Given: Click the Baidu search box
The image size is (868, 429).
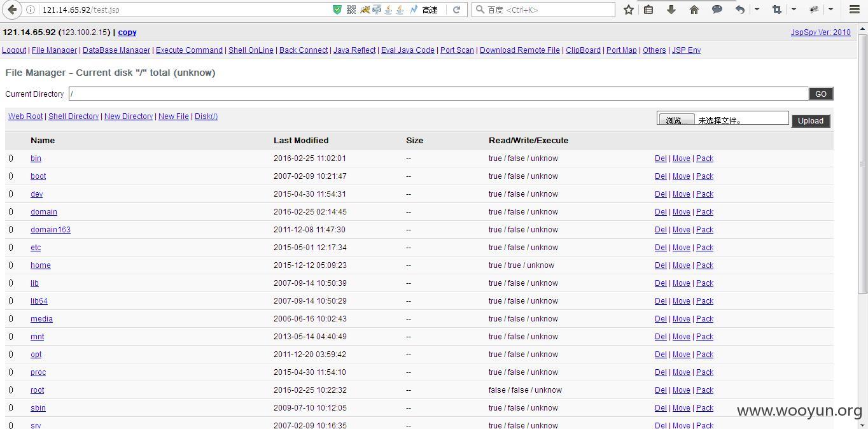Looking at the screenshot, I should 543,10.
